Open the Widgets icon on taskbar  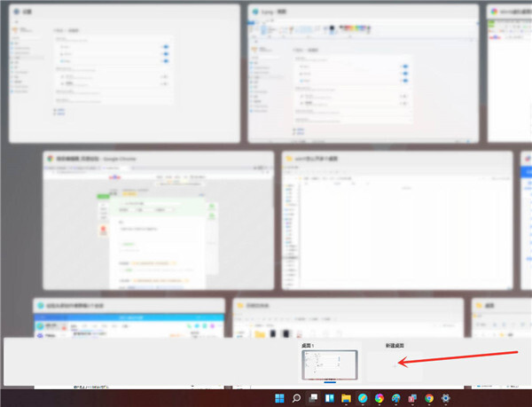click(330, 399)
